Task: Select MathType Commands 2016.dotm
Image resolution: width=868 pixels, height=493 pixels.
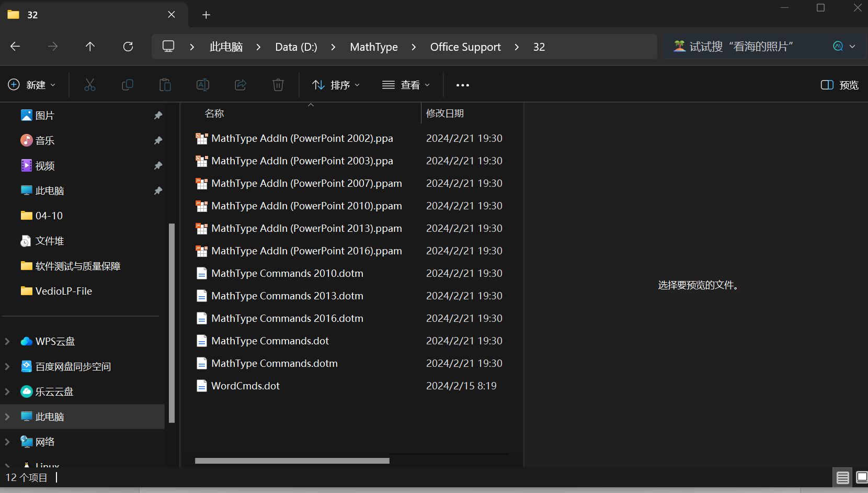Action: [x=287, y=318]
